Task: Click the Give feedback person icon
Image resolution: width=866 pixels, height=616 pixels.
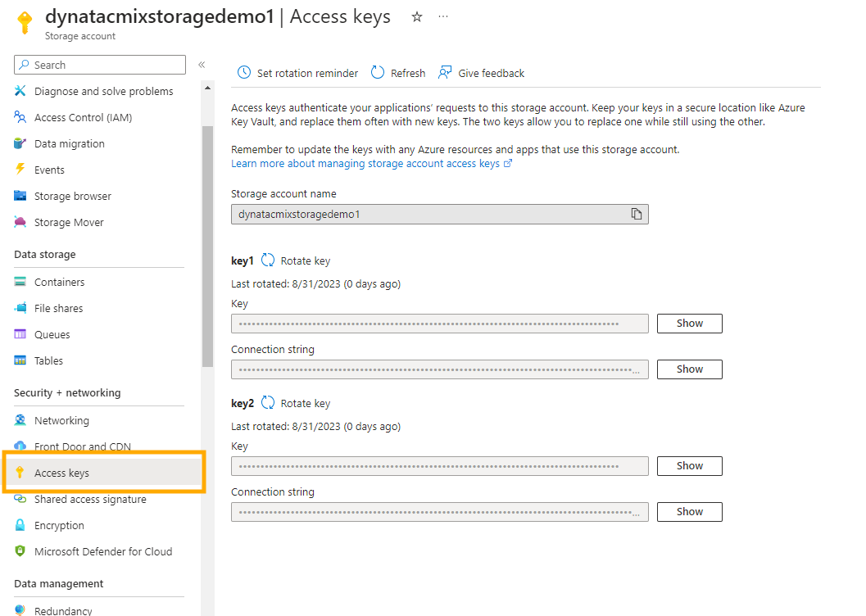Action: [445, 72]
